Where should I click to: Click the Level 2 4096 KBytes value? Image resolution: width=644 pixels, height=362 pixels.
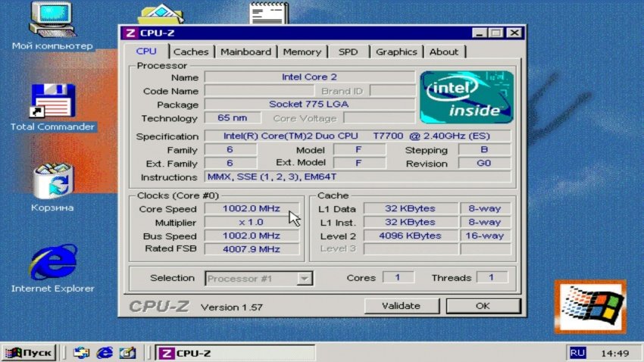pyautogui.click(x=411, y=236)
